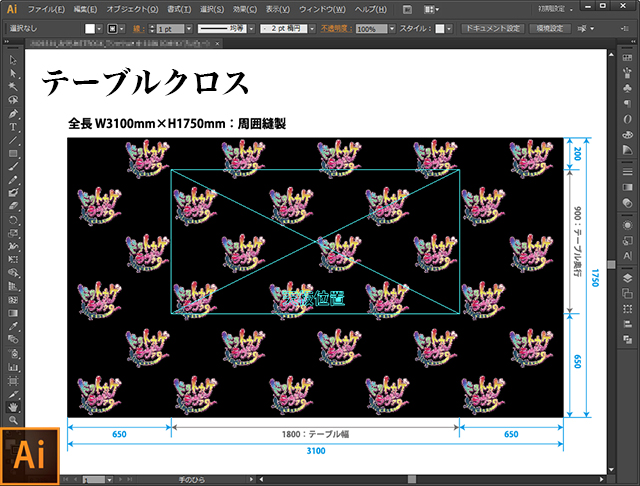This screenshot has height=486, width=640.
Task: Click the 不透明度 transparency link
Action: [336, 29]
